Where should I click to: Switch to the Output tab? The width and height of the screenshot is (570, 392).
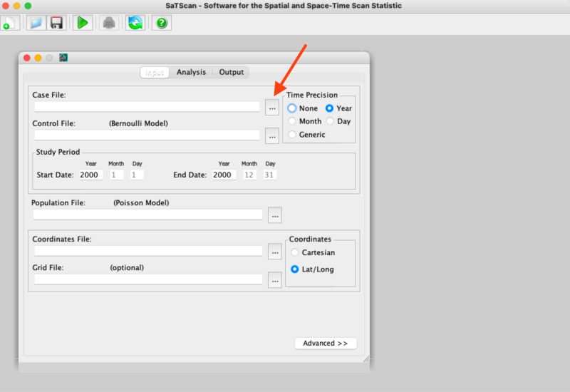(231, 73)
